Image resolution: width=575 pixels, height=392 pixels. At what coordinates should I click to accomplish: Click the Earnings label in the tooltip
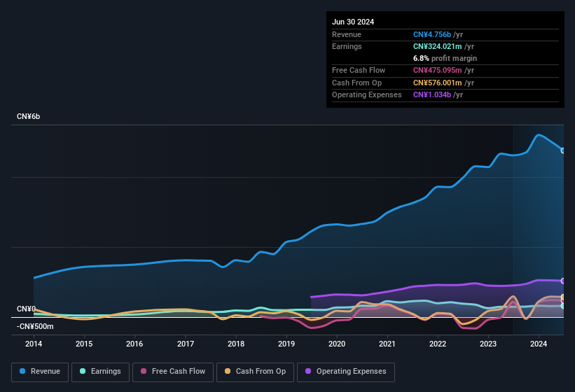347,46
